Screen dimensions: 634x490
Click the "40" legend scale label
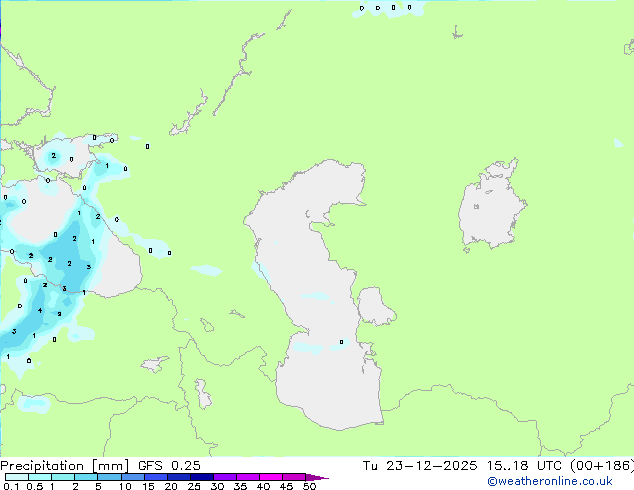click(263, 486)
